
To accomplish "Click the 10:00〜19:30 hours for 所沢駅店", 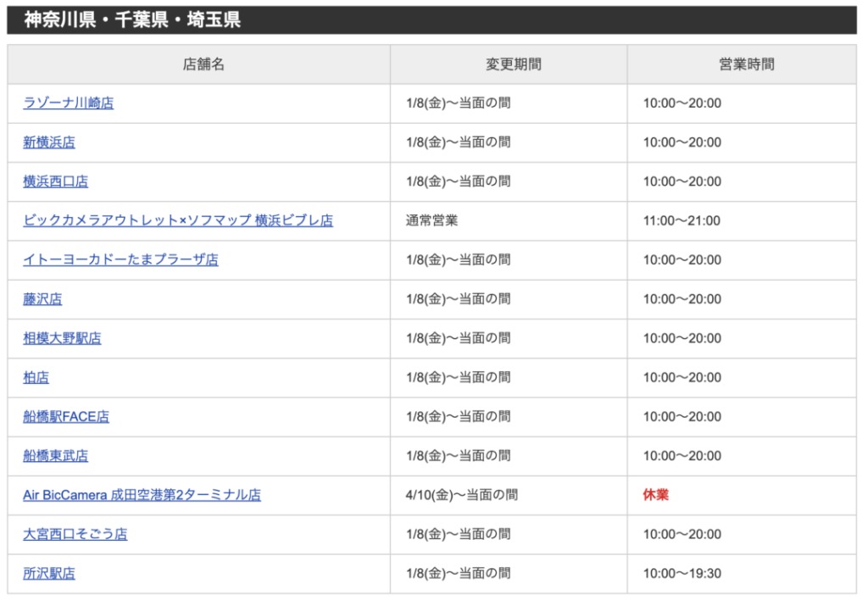I will 682,574.
